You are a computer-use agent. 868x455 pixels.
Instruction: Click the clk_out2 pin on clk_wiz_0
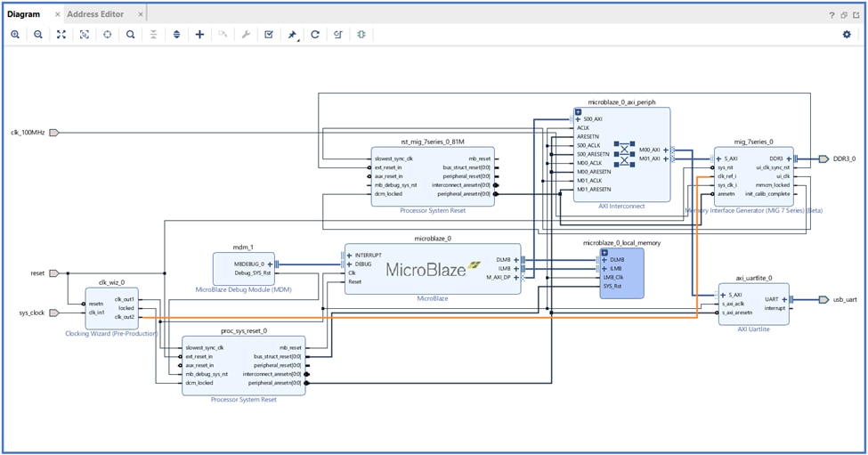(125, 317)
